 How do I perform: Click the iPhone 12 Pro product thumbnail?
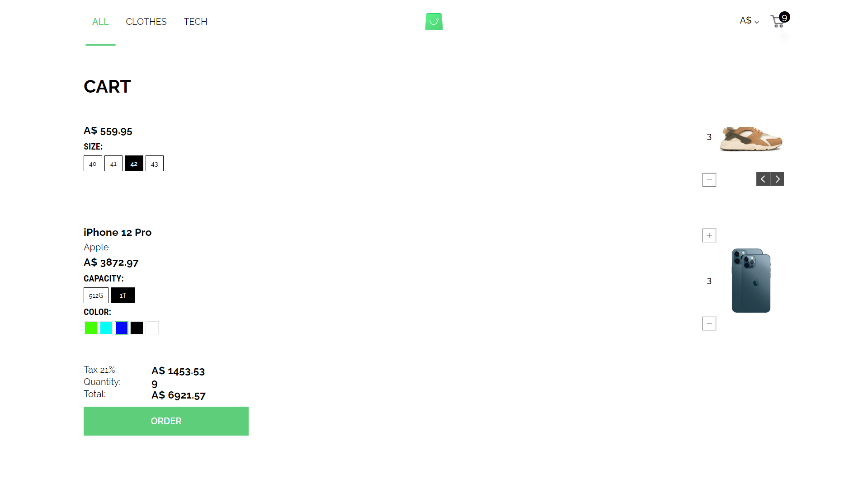(x=750, y=281)
